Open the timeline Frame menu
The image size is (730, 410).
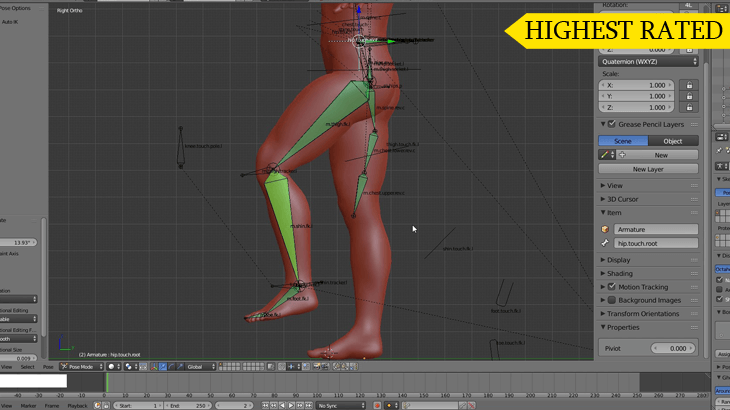click(52, 406)
